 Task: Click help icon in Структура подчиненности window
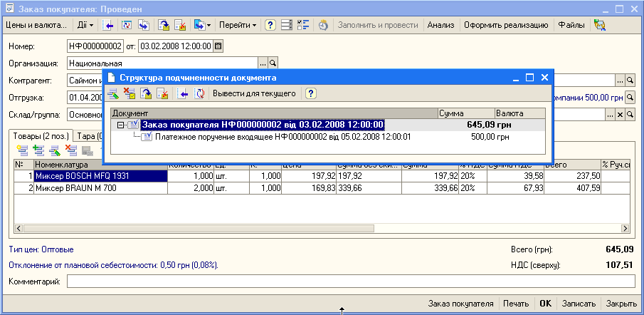tap(311, 93)
